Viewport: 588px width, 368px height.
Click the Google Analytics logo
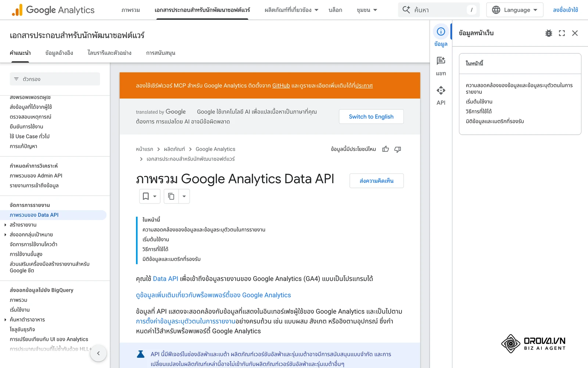(x=53, y=10)
